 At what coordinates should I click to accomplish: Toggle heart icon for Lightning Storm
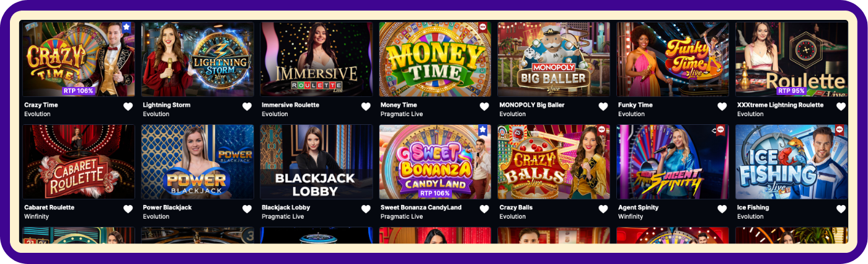click(247, 107)
